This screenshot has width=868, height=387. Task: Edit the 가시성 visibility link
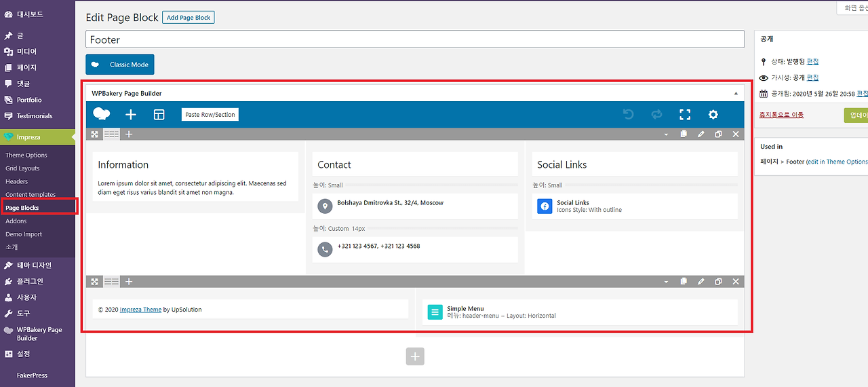coord(812,77)
